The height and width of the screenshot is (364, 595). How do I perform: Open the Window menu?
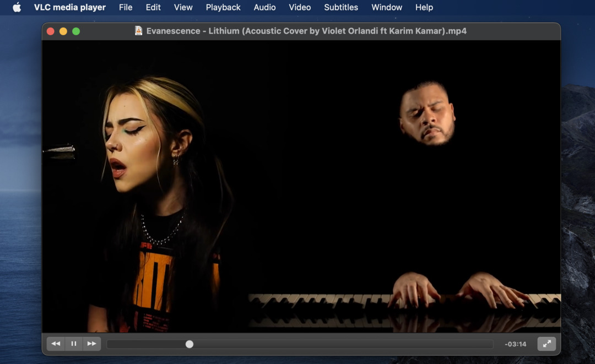coord(387,7)
